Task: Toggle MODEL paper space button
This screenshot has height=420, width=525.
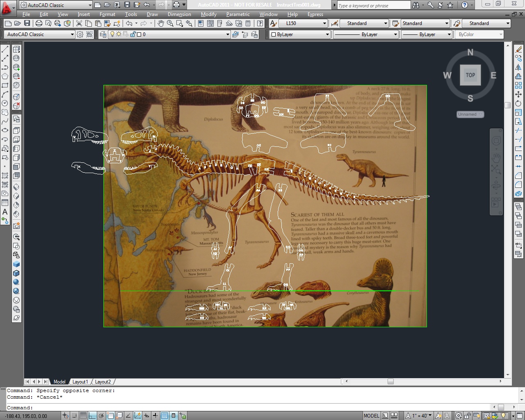Action: [x=372, y=415]
